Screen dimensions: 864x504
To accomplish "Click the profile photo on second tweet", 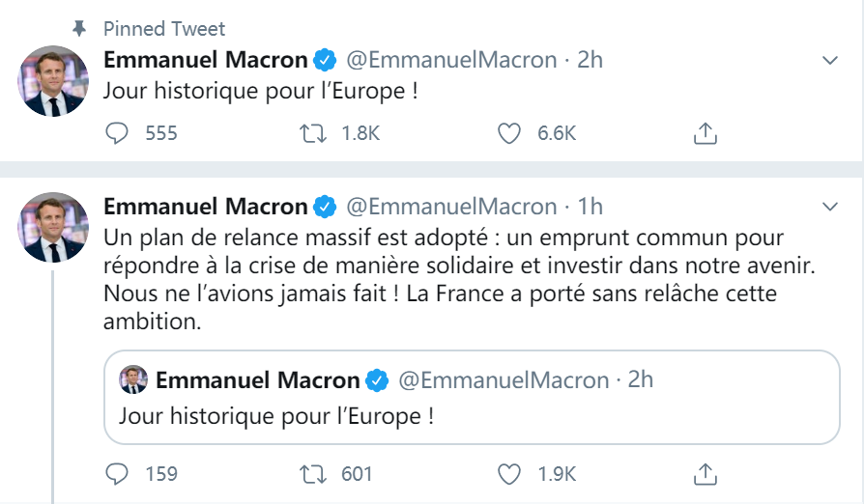I will coord(53,227).
